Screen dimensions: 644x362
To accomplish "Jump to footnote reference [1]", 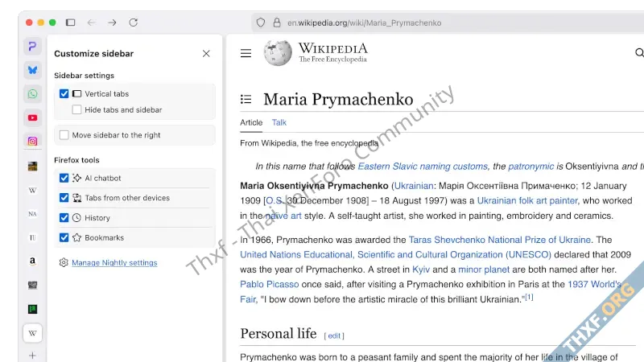I will click(x=529, y=297).
